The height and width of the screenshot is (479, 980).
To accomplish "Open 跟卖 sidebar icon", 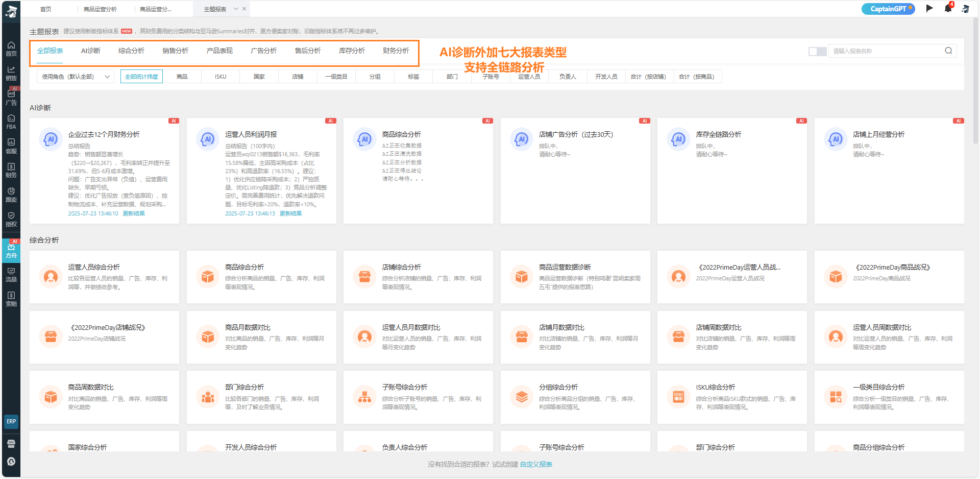I will (x=11, y=195).
